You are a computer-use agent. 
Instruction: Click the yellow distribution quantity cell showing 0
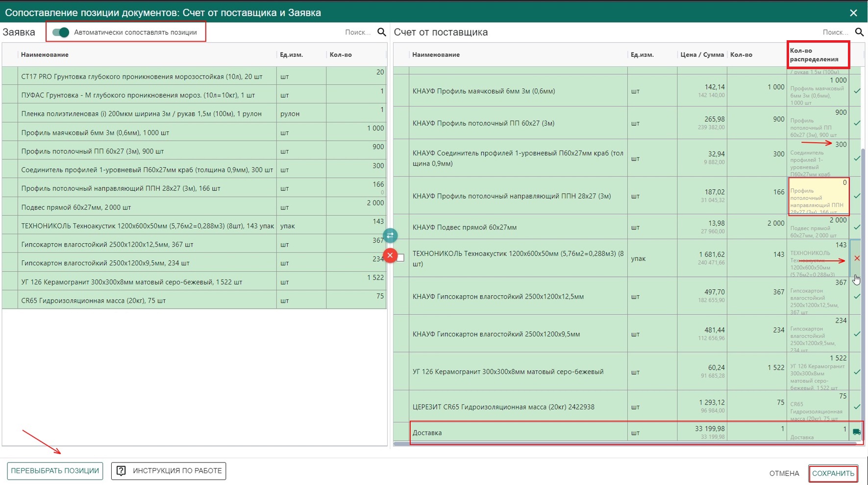tap(818, 196)
